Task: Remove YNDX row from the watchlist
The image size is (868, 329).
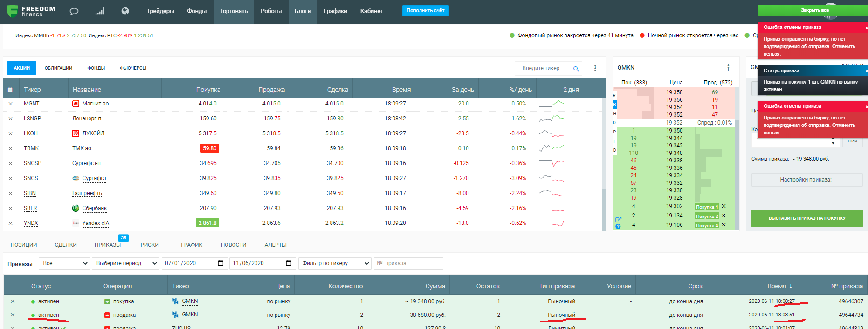Action: pos(10,224)
